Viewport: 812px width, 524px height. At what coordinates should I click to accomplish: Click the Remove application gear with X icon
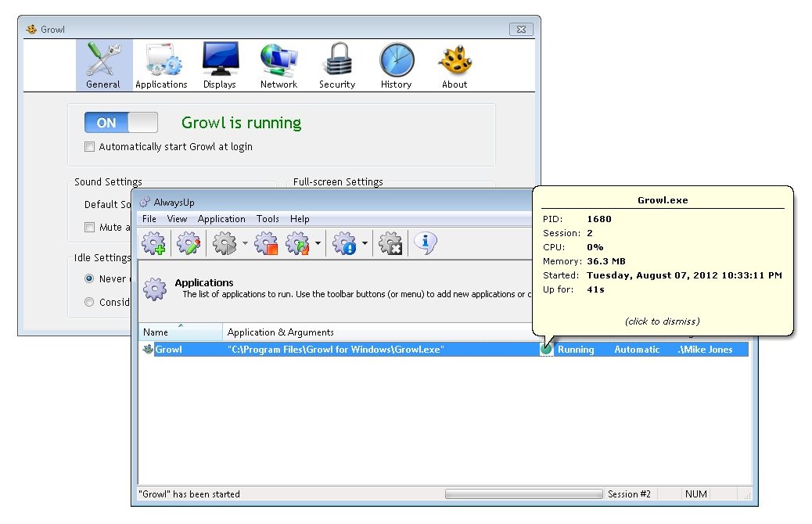pyautogui.click(x=391, y=243)
